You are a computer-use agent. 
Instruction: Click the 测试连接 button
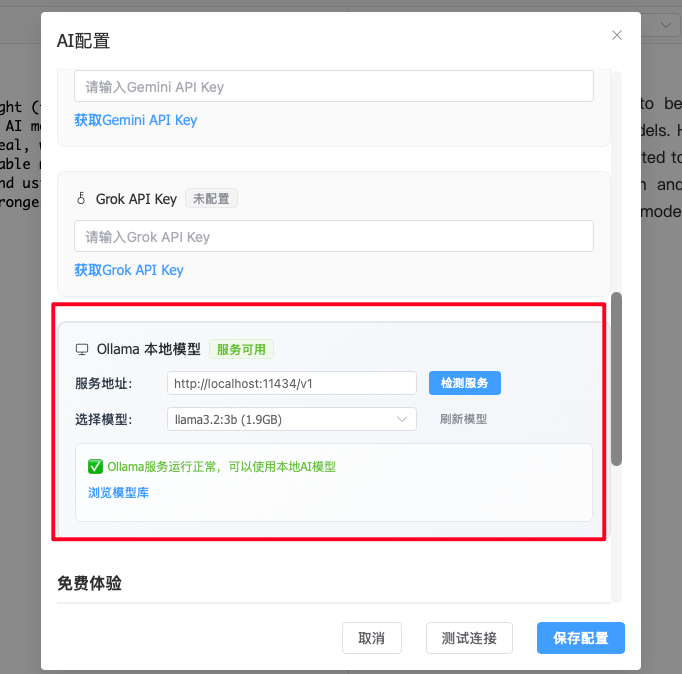point(469,638)
